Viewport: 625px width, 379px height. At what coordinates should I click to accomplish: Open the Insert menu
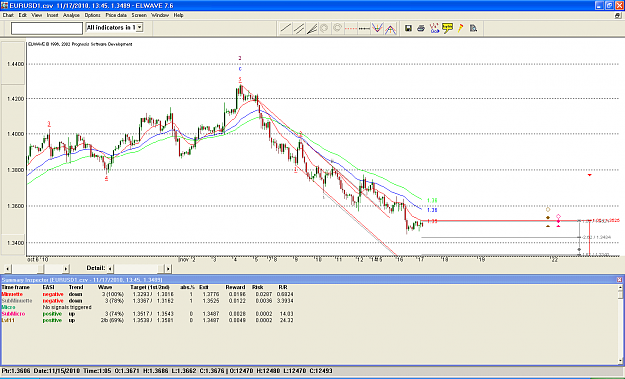click(52, 15)
